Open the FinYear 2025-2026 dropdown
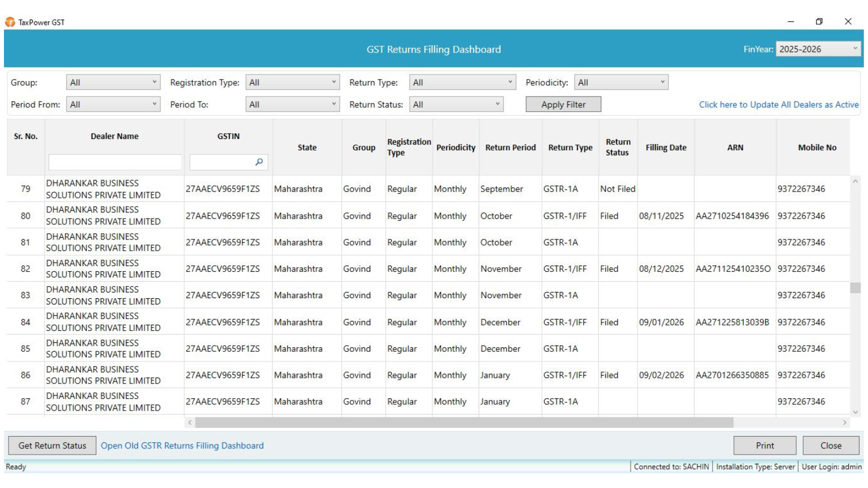 coord(819,49)
